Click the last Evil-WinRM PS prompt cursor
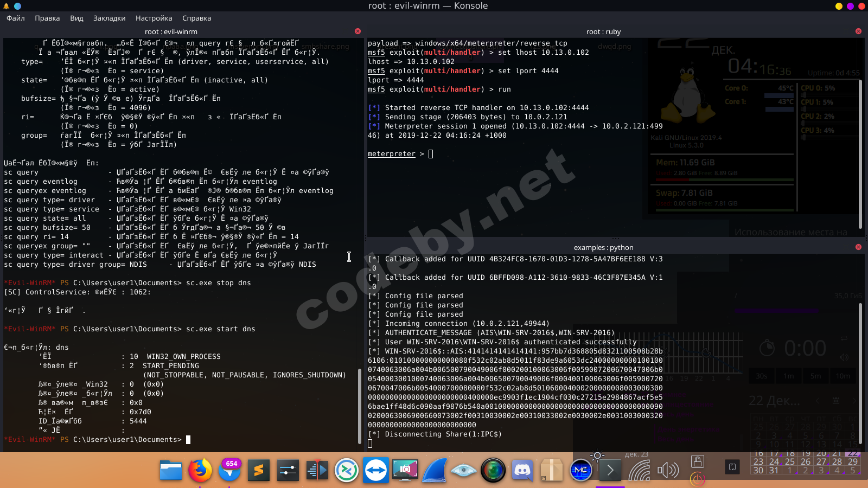This screenshot has height=488, width=868. pos(188,440)
